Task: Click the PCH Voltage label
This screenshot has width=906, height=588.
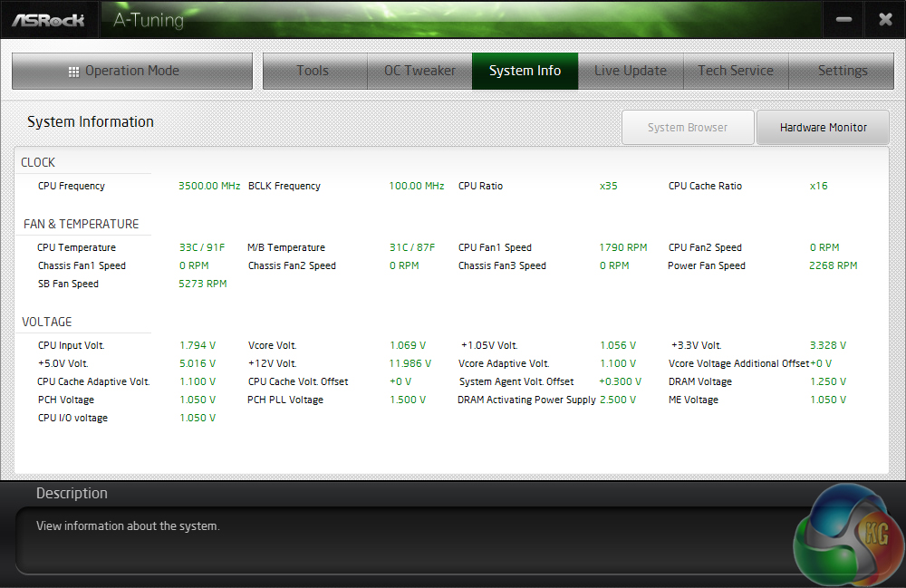Action: 66,400
